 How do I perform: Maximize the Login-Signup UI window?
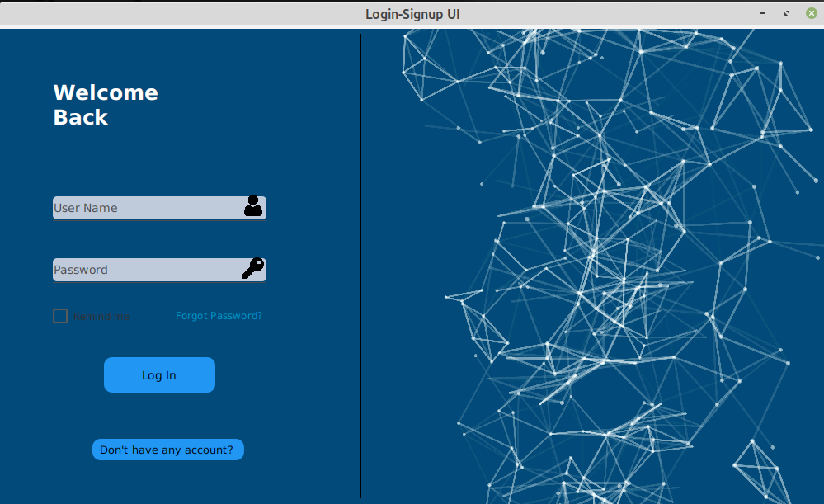coord(787,13)
